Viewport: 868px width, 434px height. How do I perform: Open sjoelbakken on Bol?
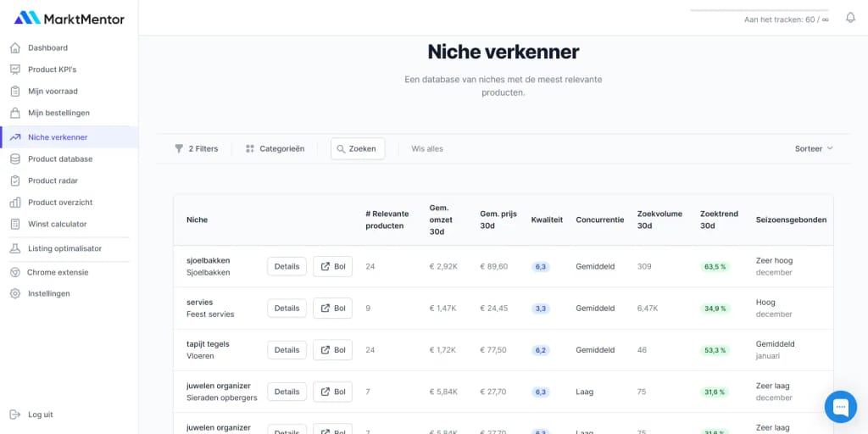click(332, 266)
